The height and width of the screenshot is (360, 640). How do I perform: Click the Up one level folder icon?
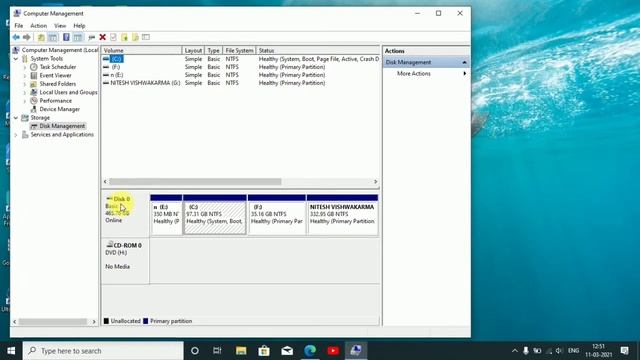coord(41,38)
